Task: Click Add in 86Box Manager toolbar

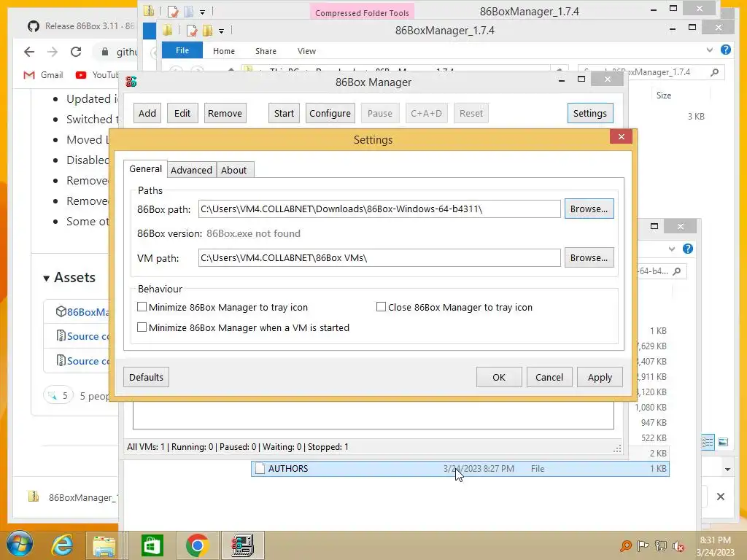Action: click(147, 113)
